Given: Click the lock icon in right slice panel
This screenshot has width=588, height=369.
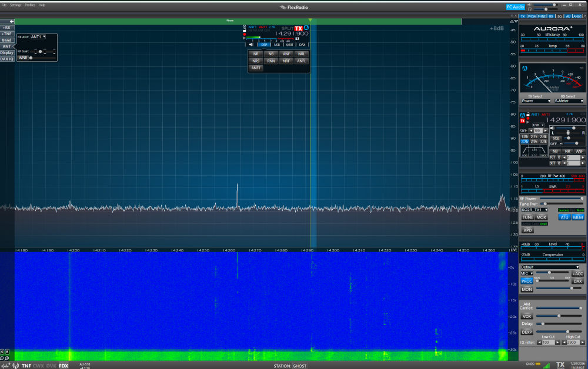Looking at the screenshot, I should [527, 114].
